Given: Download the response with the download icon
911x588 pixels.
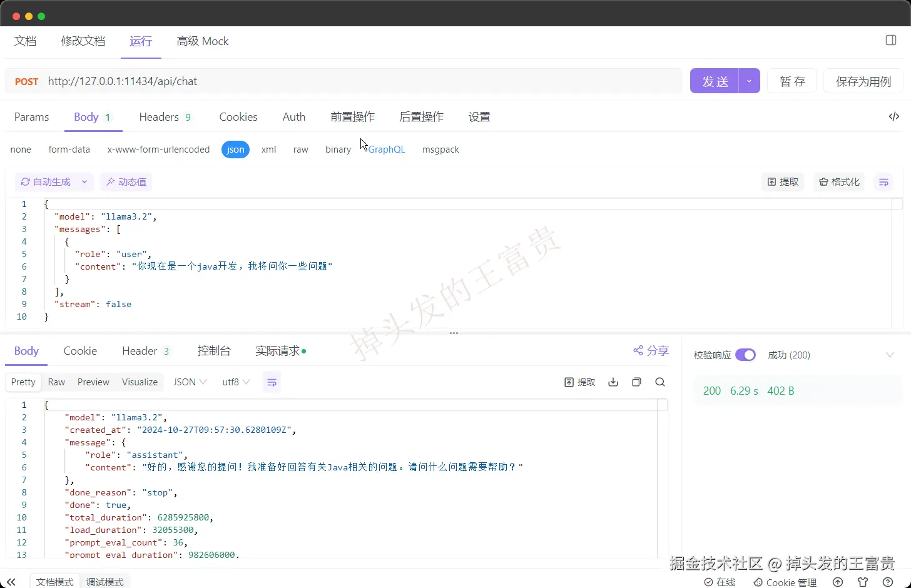Looking at the screenshot, I should pyautogui.click(x=613, y=382).
